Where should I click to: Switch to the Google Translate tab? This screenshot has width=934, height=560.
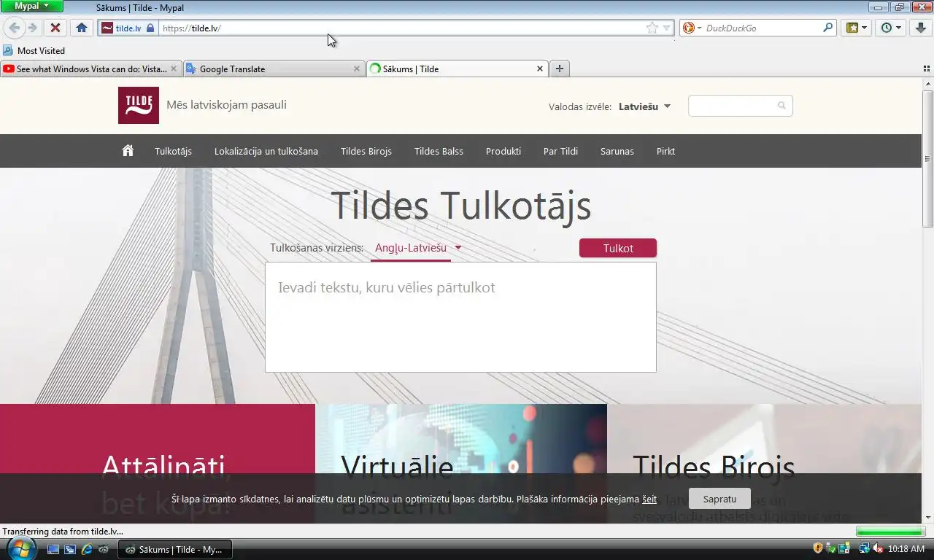click(273, 69)
